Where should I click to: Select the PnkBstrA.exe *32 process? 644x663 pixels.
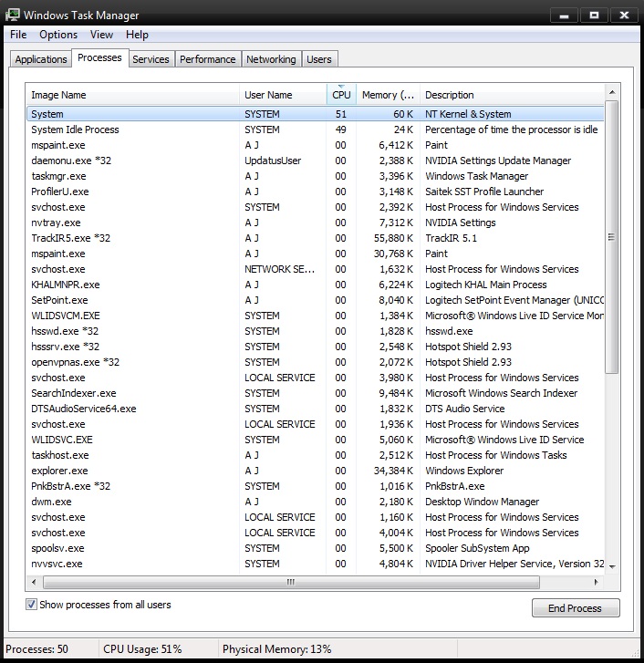click(315, 486)
